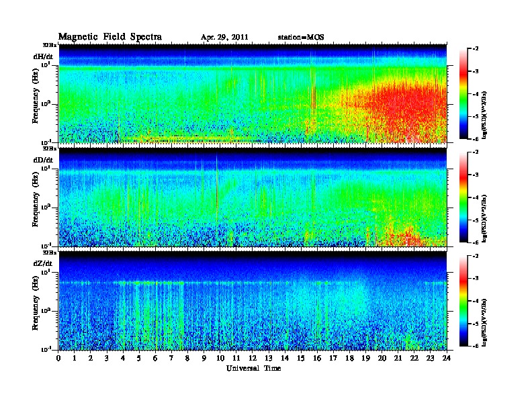Image resolution: width=532 pixels, height=411 pixels.
Task: Click the '0' tick on the time axis
Action: coord(58,358)
